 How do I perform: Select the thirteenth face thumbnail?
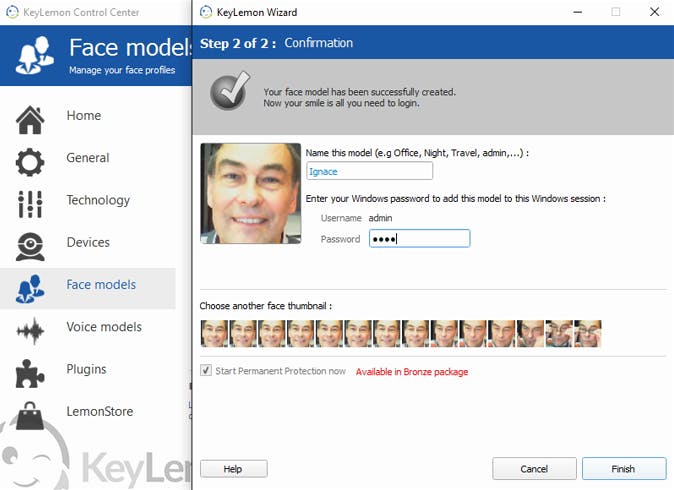(x=559, y=334)
